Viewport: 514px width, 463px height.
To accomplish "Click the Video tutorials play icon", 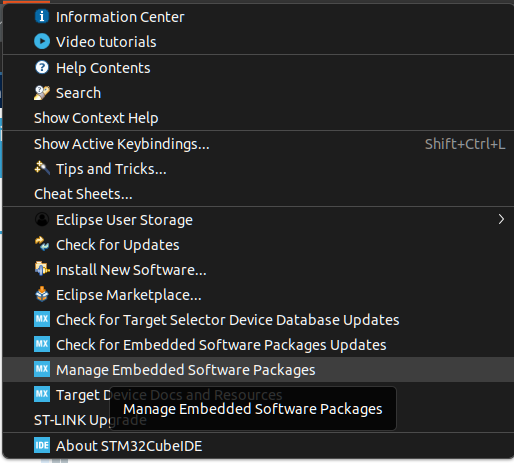I will point(42,41).
